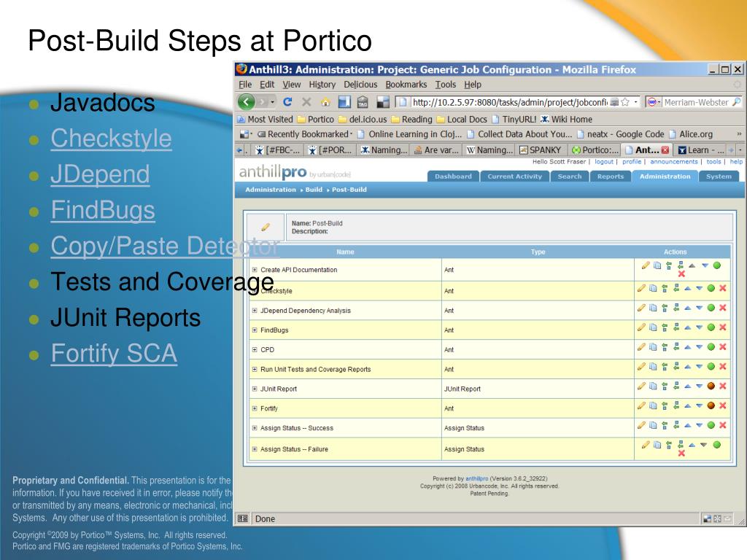
Task: Toggle active green circle for Checkstyle step
Action: 711,288
